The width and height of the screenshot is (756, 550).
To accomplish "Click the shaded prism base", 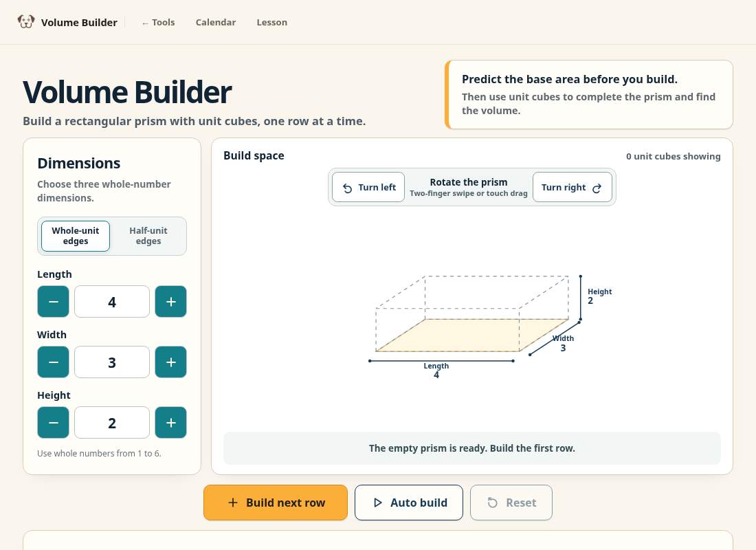I will [x=472, y=335].
